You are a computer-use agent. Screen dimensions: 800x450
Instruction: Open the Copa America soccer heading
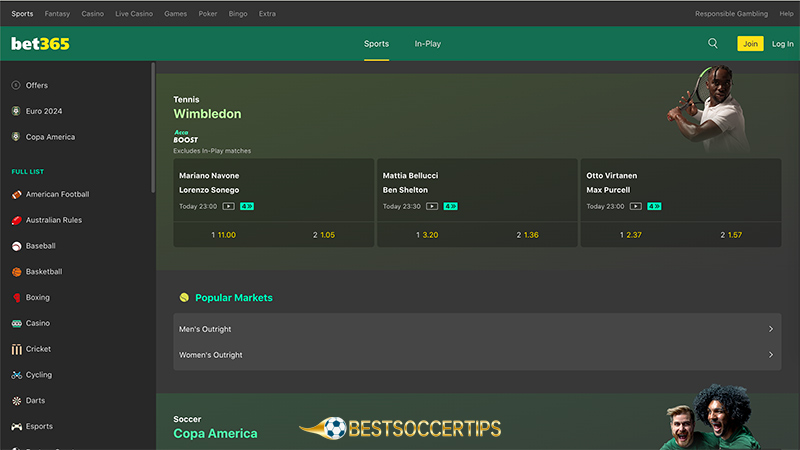(x=215, y=434)
